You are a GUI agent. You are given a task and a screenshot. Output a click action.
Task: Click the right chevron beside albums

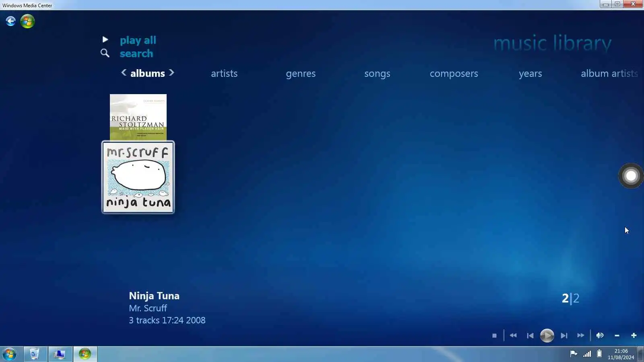click(x=171, y=72)
